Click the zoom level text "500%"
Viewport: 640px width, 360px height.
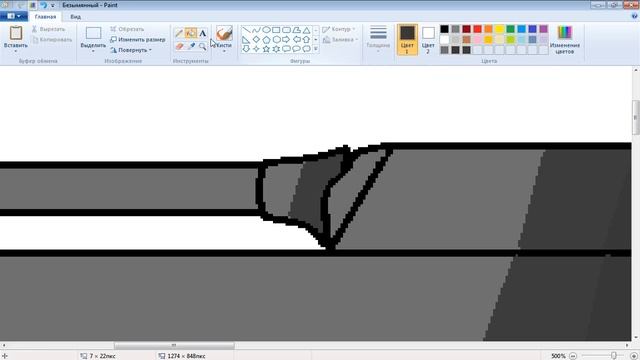click(558, 356)
